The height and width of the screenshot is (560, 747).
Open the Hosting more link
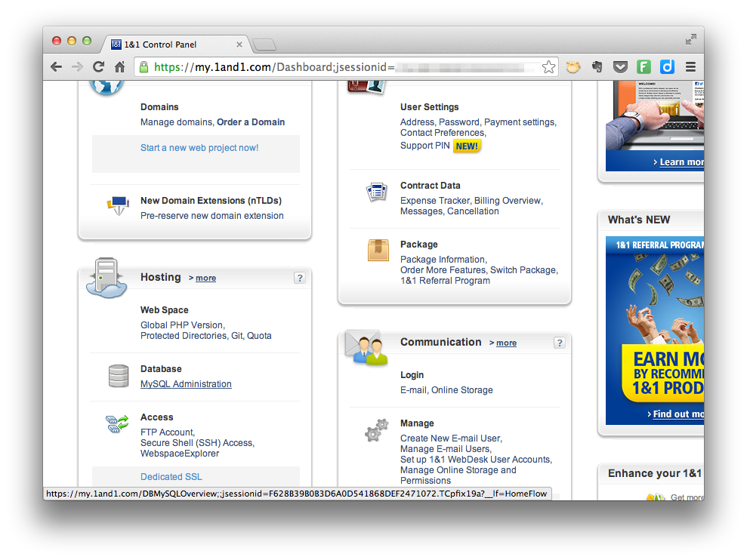point(205,278)
